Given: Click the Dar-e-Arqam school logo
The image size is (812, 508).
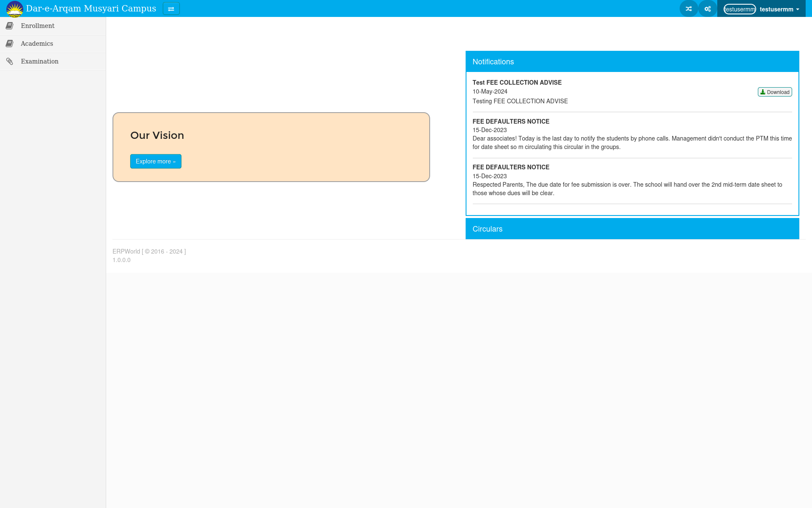Looking at the screenshot, I should [15, 8].
